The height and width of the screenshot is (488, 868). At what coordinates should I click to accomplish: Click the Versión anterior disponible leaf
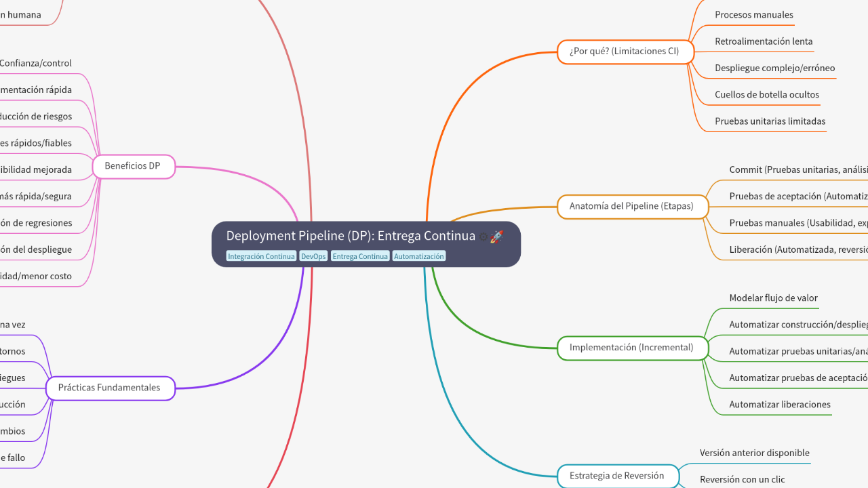(755, 453)
